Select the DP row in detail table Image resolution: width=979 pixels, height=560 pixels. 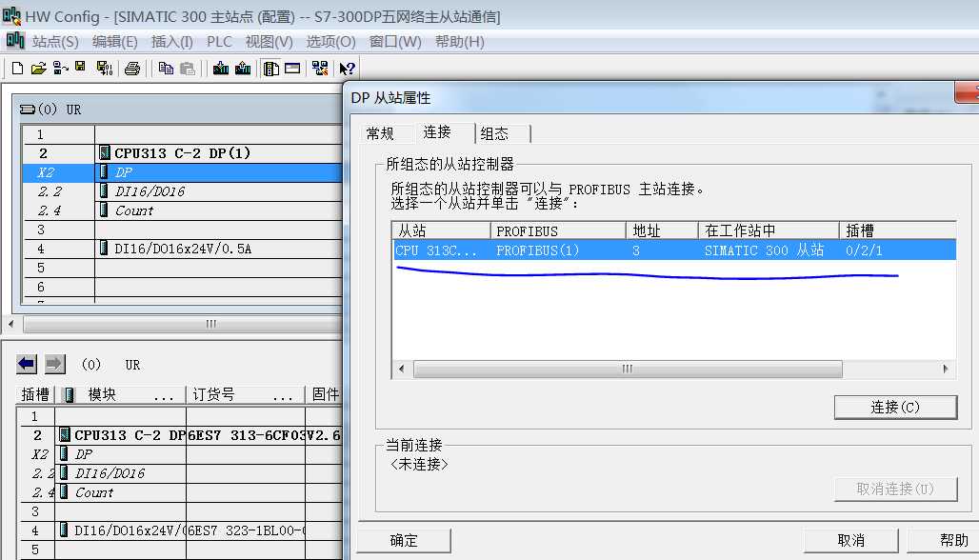pyautogui.click(x=179, y=454)
